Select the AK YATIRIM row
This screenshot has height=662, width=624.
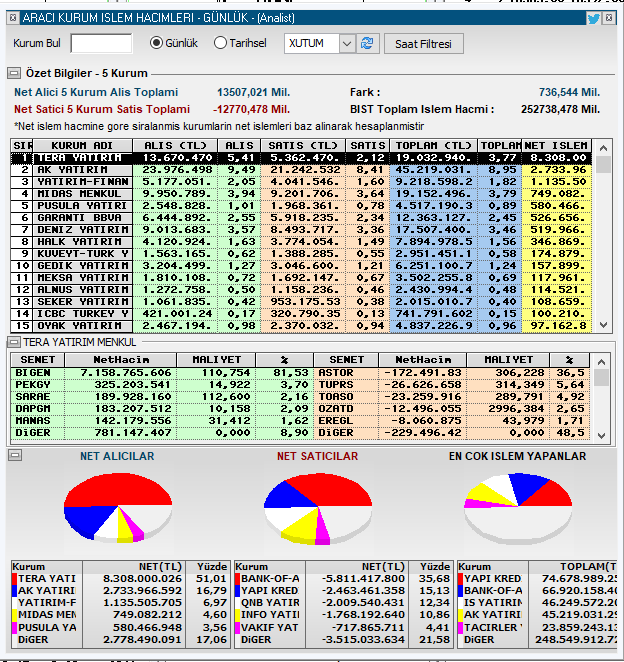click(301, 170)
